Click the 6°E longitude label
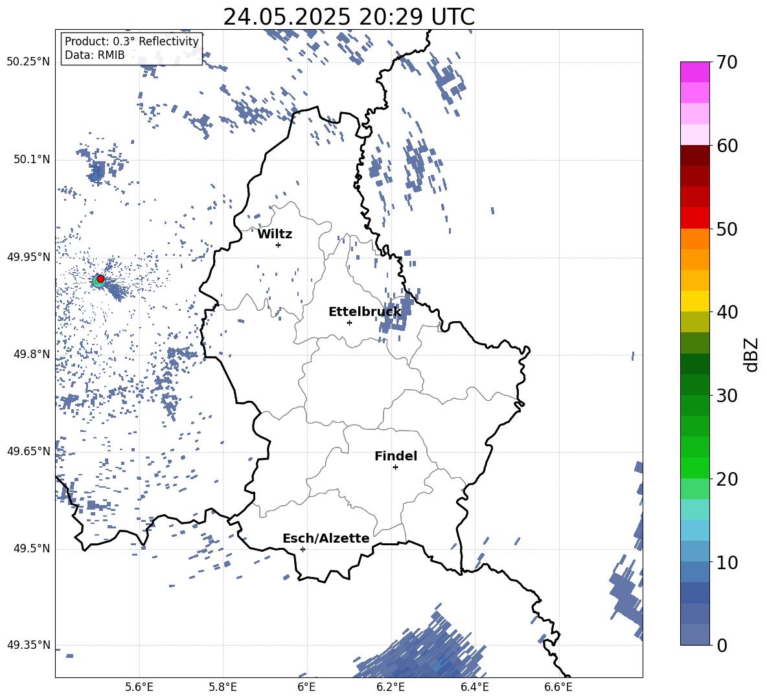Image resolution: width=767 pixels, height=700 pixels. point(306,687)
